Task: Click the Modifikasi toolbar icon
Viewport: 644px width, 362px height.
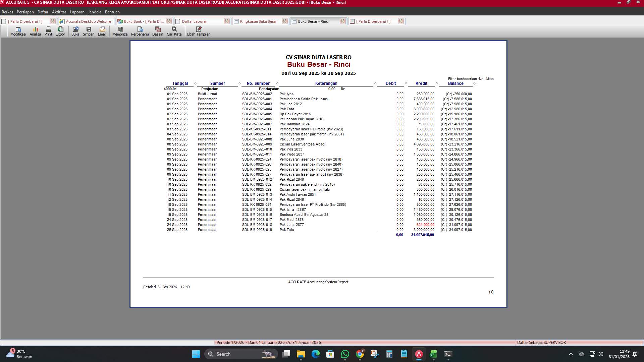Action: tap(18, 31)
